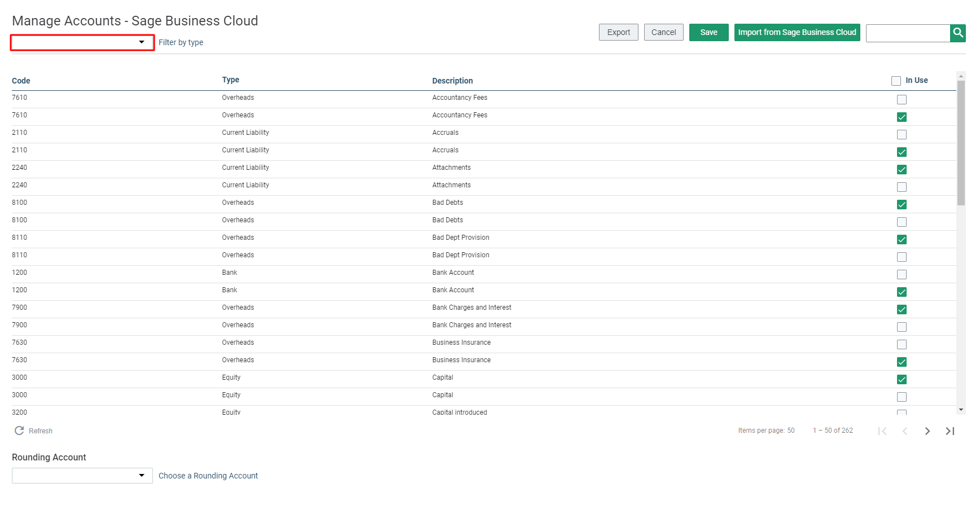Viewport: 980px width, 505px height.
Task: Change Items per page value 50
Action: click(791, 431)
